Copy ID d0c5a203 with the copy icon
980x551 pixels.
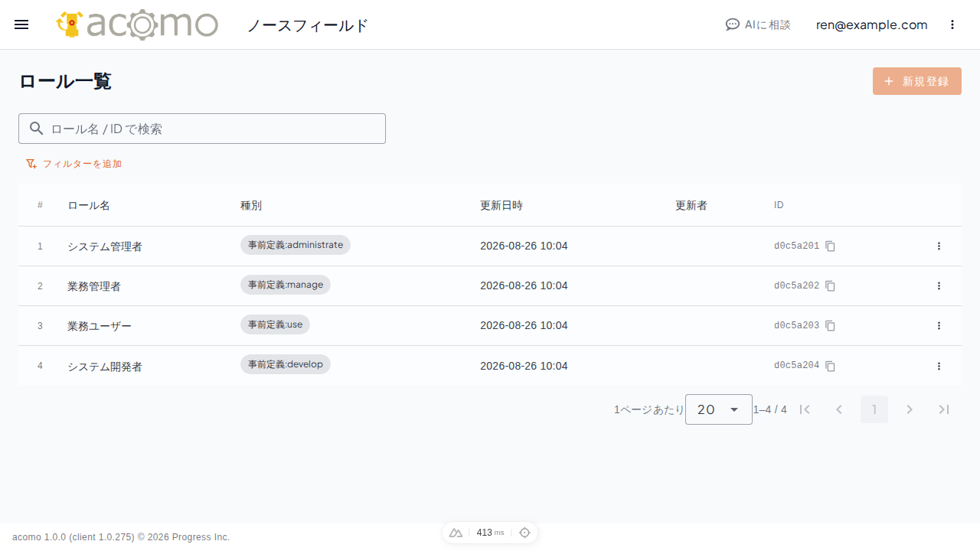[x=830, y=326]
